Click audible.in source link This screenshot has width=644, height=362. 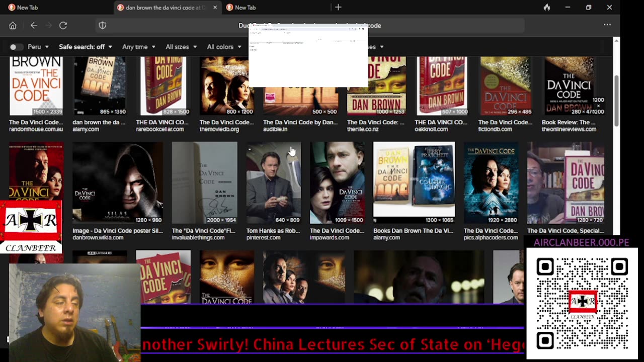pos(275,129)
